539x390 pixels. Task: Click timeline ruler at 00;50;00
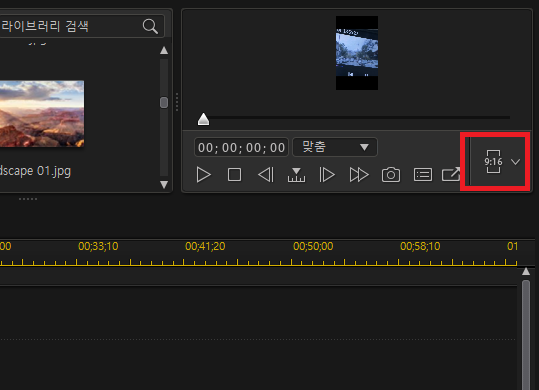(x=313, y=246)
